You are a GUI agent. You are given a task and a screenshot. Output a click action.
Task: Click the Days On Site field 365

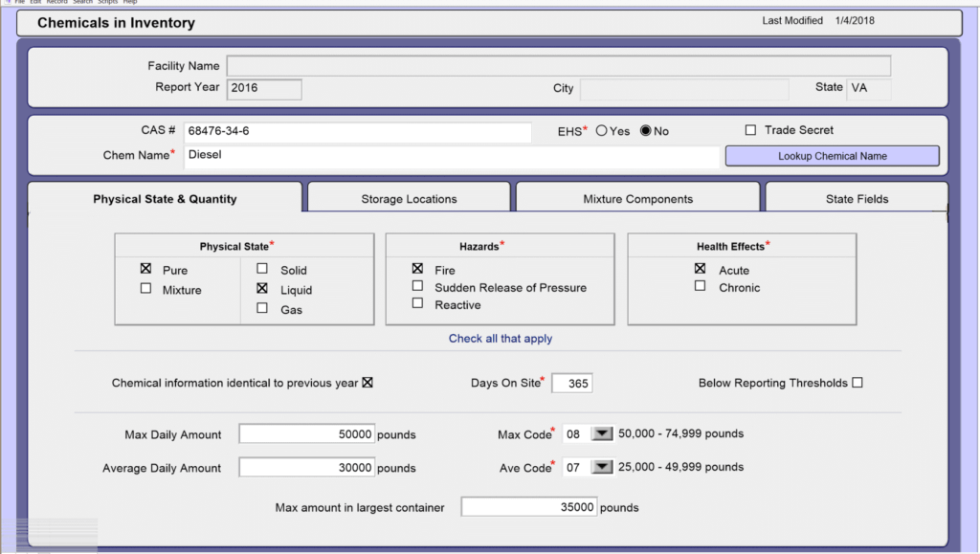click(572, 384)
